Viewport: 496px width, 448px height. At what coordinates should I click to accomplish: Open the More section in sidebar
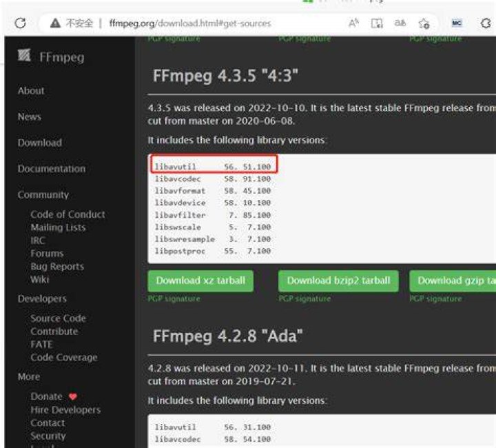click(29, 376)
